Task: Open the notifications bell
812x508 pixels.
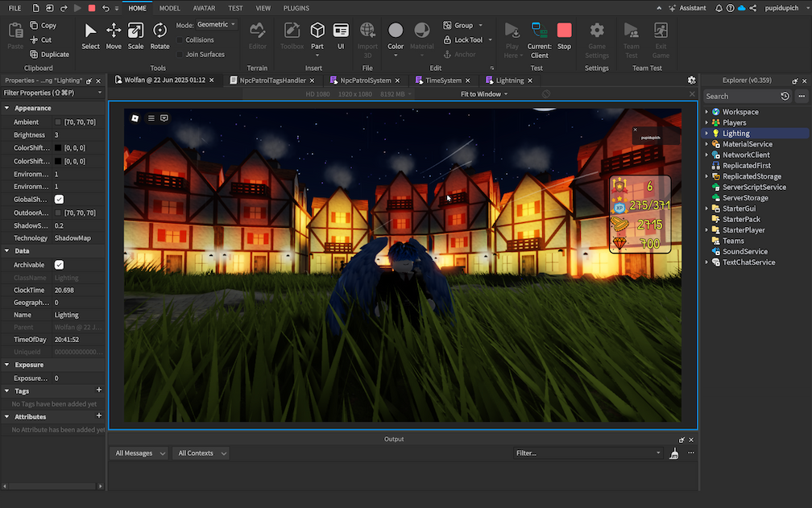Action: [x=719, y=8]
